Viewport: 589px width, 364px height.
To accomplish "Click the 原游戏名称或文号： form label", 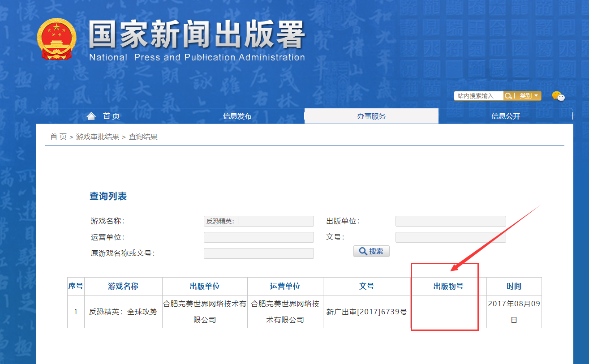I will point(123,253).
